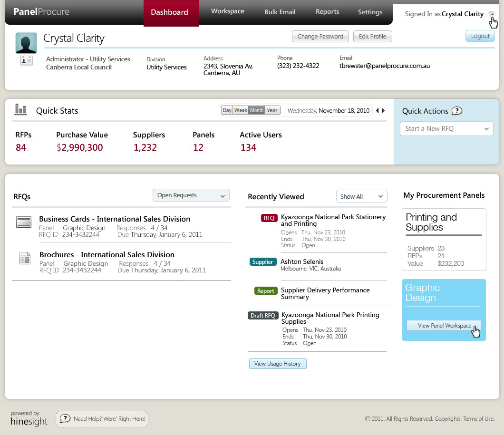The width and height of the screenshot is (504, 435).
Task: Click View Panel Workspace button
Action: (x=444, y=326)
